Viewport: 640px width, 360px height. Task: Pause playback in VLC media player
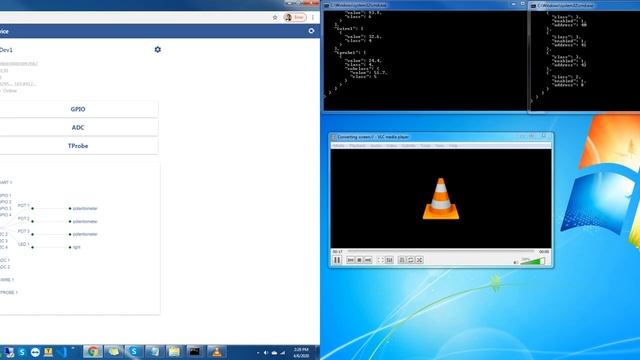click(x=337, y=260)
